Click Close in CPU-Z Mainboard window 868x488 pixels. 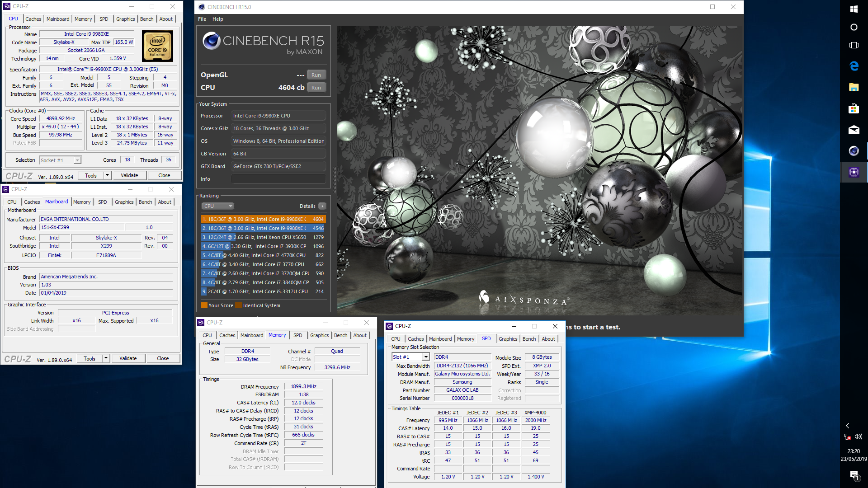(x=163, y=358)
